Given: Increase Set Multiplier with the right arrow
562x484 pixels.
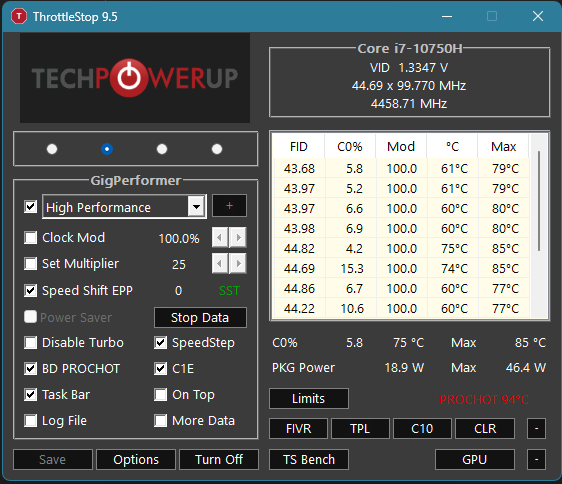Looking at the screenshot, I should pyautogui.click(x=238, y=264).
